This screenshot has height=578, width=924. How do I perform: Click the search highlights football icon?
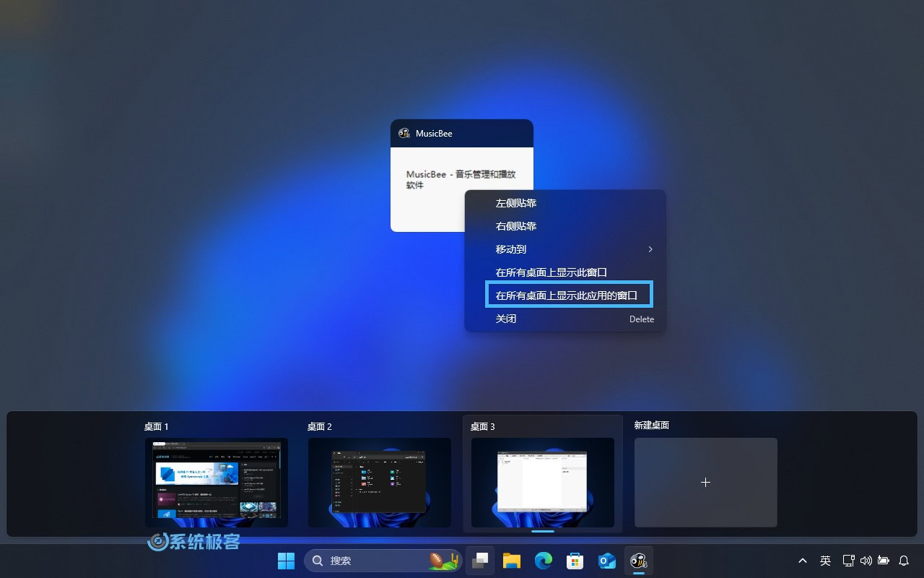tap(444, 561)
